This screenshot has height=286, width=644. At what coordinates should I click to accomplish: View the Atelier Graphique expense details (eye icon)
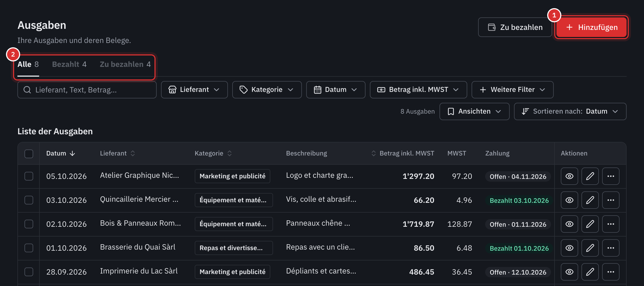pyautogui.click(x=569, y=176)
